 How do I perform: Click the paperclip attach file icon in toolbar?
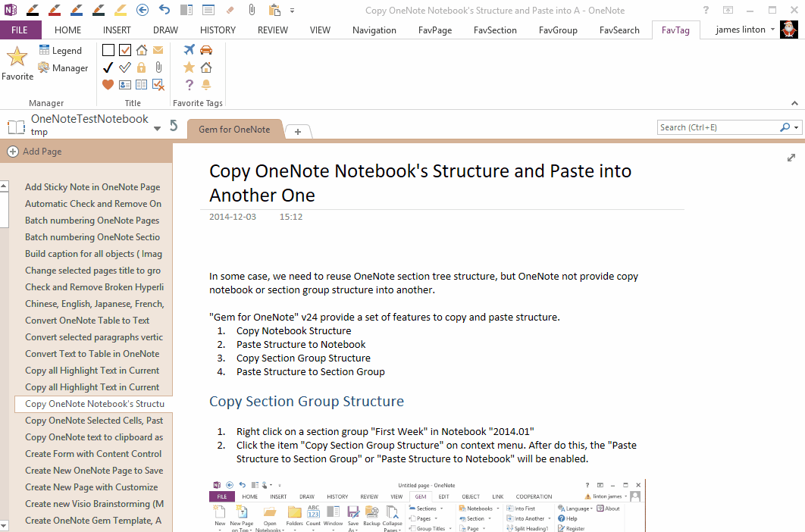252,10
